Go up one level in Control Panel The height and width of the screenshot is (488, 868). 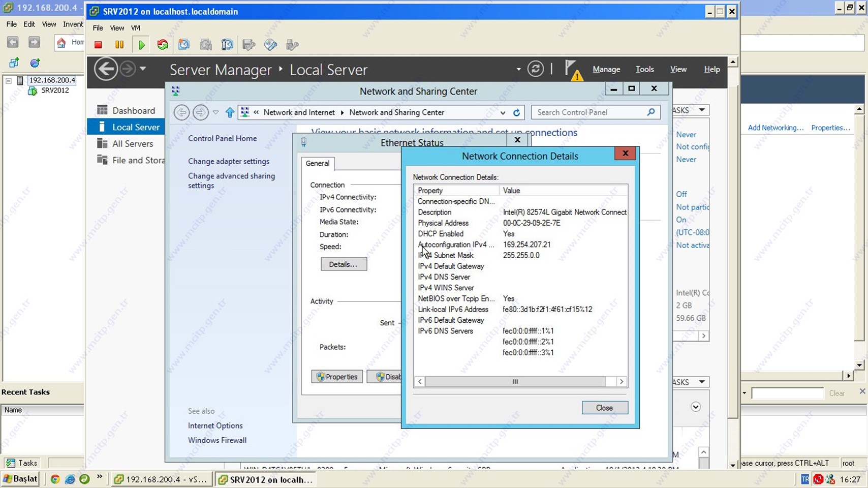tap(230, 112)
